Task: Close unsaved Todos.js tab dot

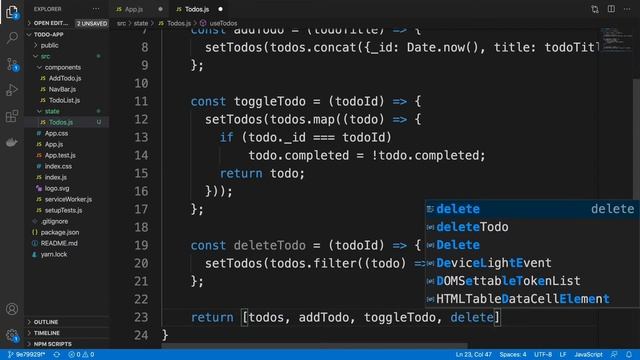Action: [220, 9]
